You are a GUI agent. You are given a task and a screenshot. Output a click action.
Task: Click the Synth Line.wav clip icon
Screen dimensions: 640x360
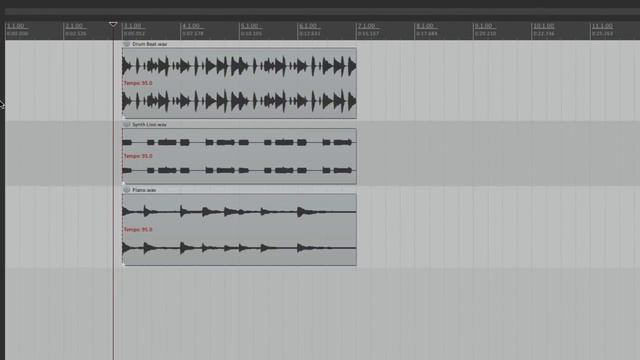click(126, 124)
